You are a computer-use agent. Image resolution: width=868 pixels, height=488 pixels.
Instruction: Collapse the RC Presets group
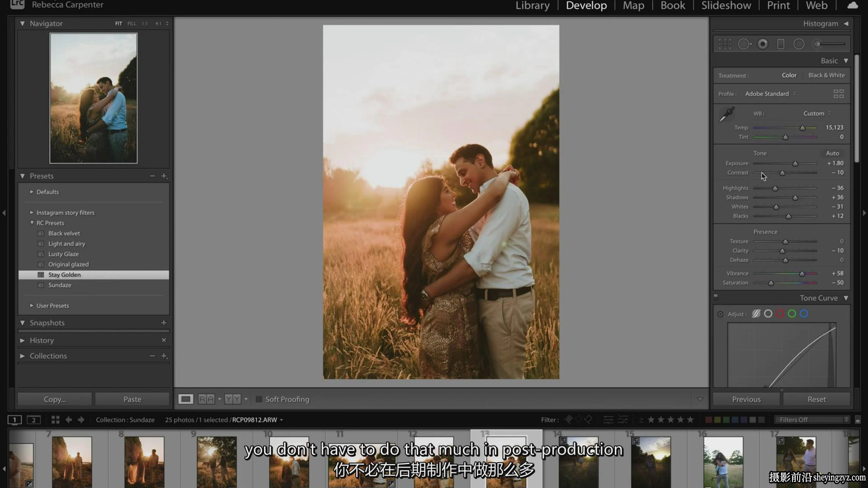[32, 223]
